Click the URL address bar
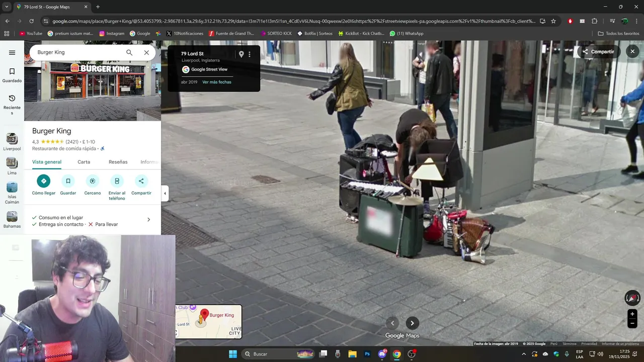 (294, 21)
